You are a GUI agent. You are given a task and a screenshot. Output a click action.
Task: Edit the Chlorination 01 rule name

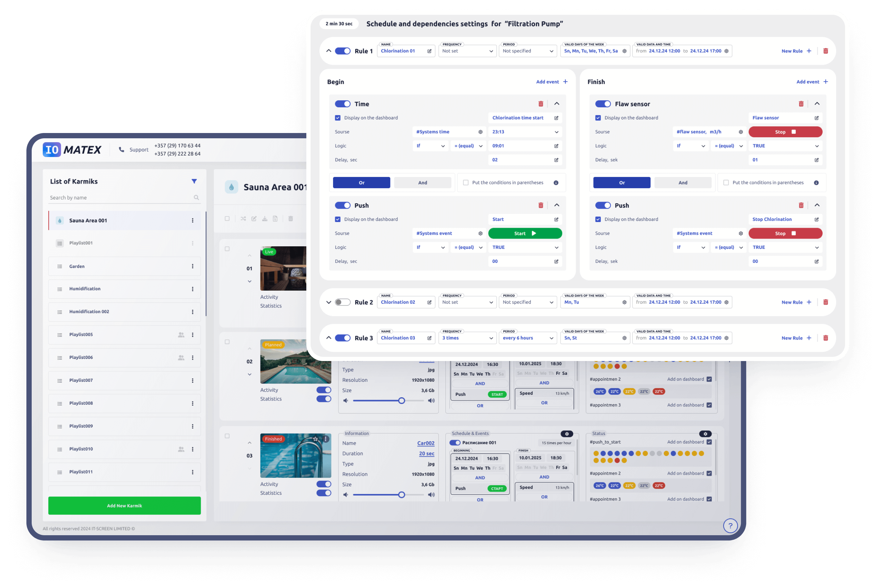[x=429, y=51]
